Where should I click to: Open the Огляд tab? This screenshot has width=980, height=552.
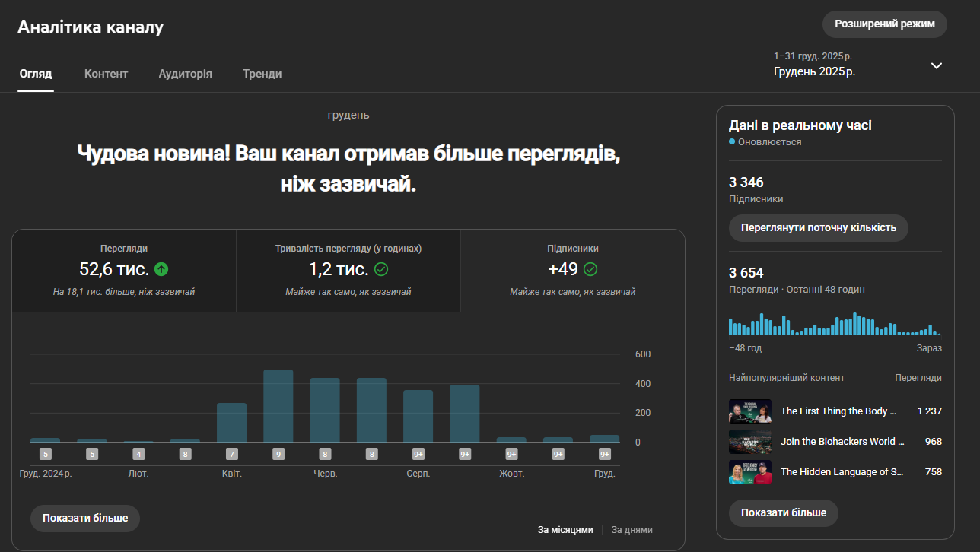click(x=36, y=74)
